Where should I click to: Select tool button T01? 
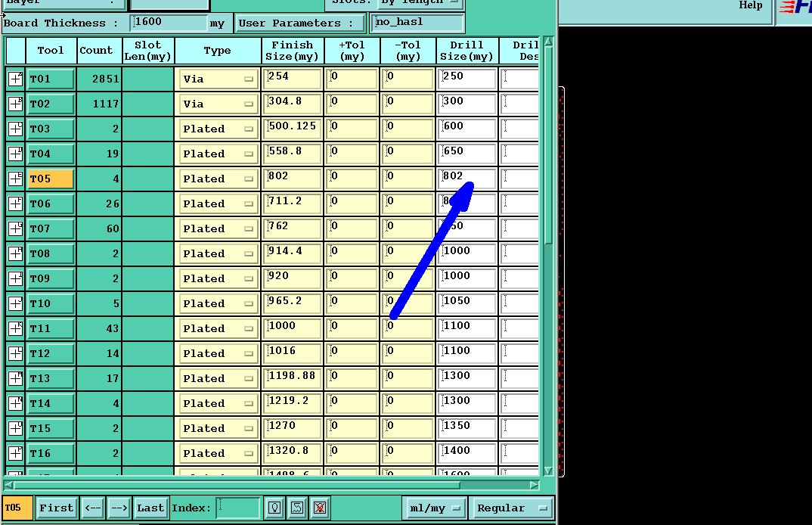pos(50,79)
